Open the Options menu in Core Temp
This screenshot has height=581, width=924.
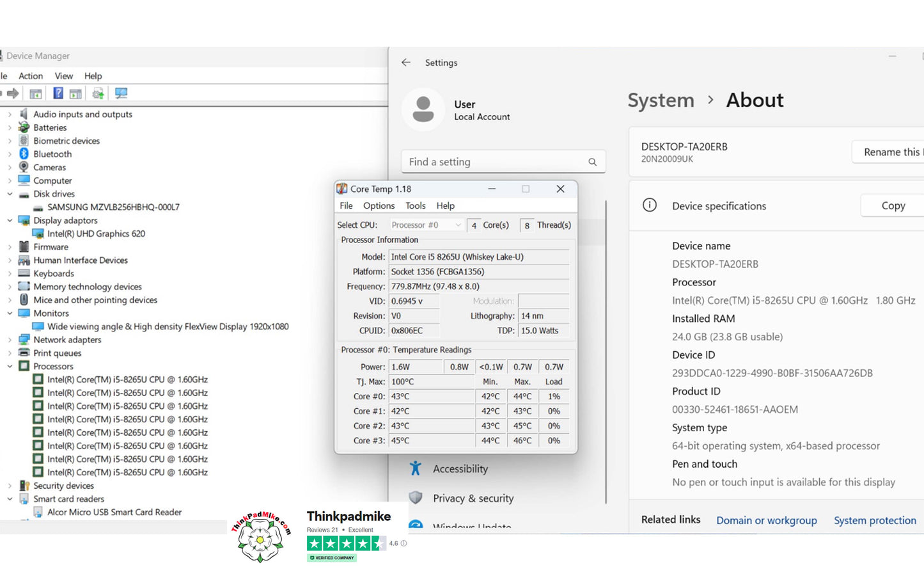(379, 205)
